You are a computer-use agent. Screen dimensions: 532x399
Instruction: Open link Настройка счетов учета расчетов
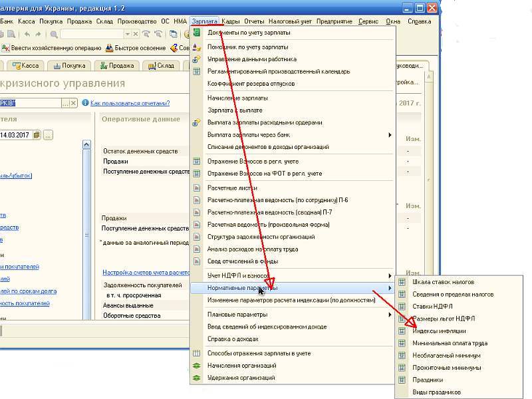pyautogui.click(x=146, y=273)
